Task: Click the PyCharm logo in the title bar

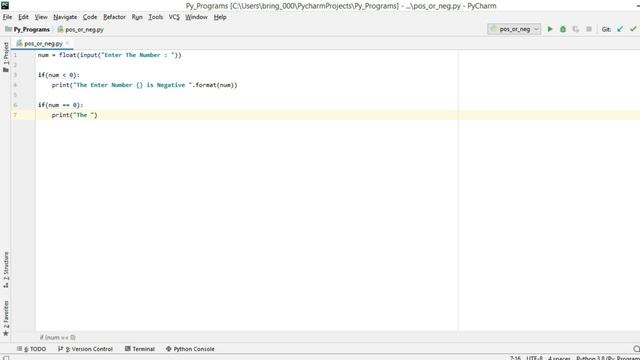Action: (5, 5)
